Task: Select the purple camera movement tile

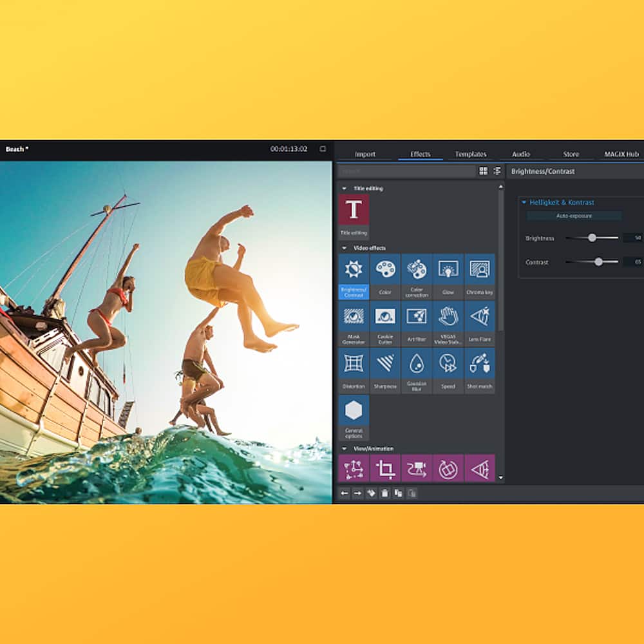Action: tap(417, 468)
